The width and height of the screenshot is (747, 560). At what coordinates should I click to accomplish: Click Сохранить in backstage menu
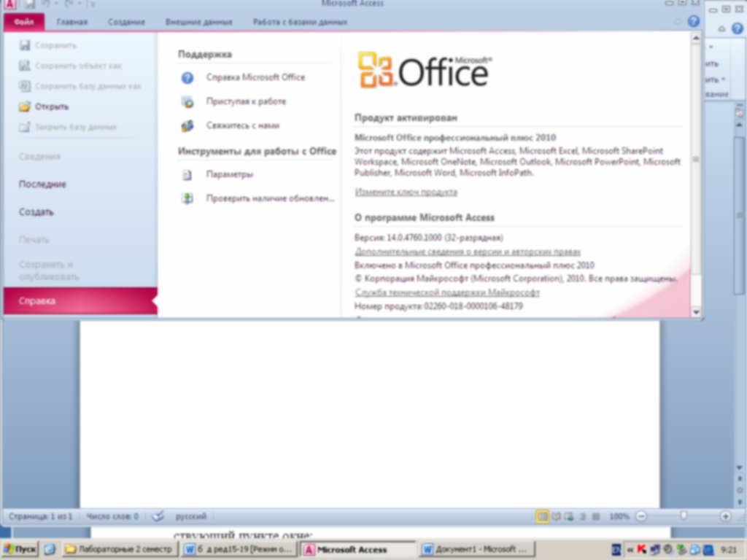[47, 46]
